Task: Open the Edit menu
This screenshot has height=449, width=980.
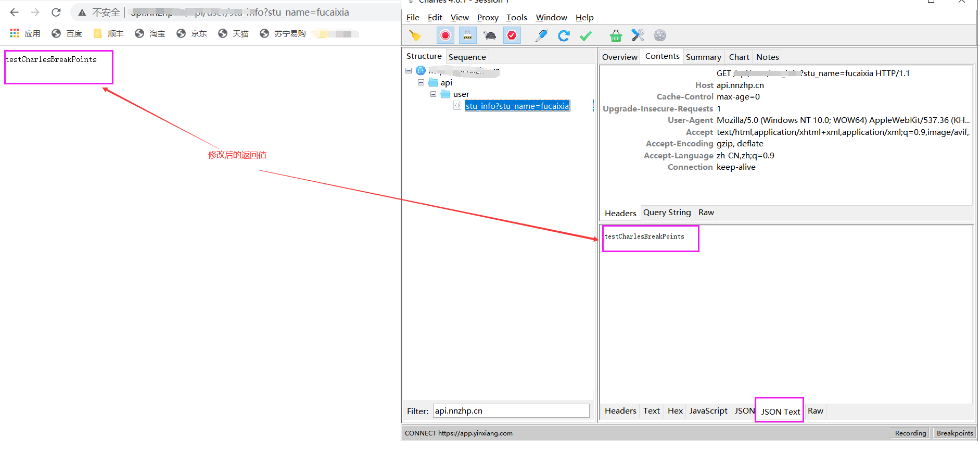Action: [x=435, y=17]
